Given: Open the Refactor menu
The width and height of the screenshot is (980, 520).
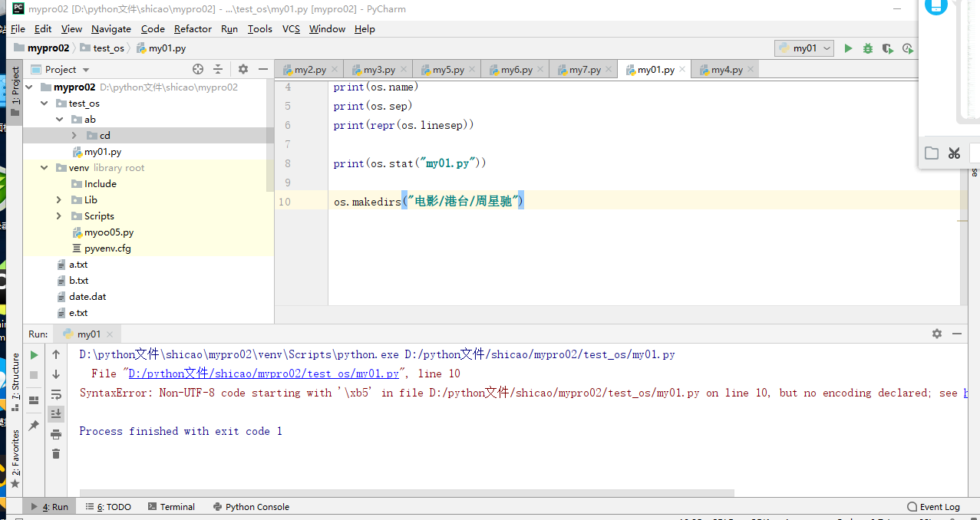Looking at the screenshot, I should [x=193, y=28].
